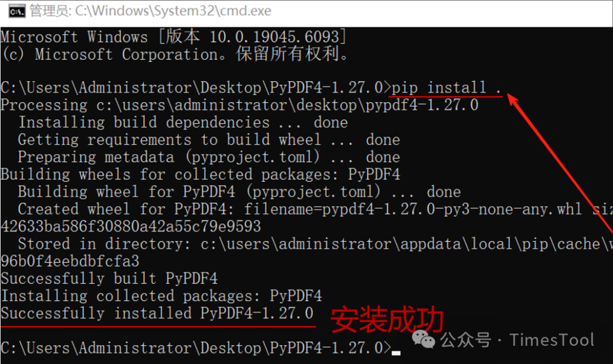Click the text '96b0f4eebdbfcfa3'
This screenshot has width=613, height=364.
point(70,261)
